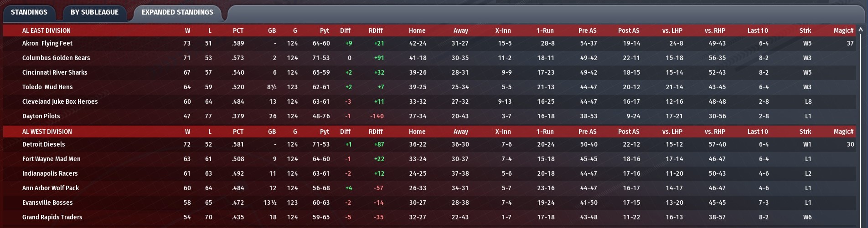Sort AL East by RDiff header
Image resolution: width=868 pixels, height=228 pixels.
(x=376, y=30)
